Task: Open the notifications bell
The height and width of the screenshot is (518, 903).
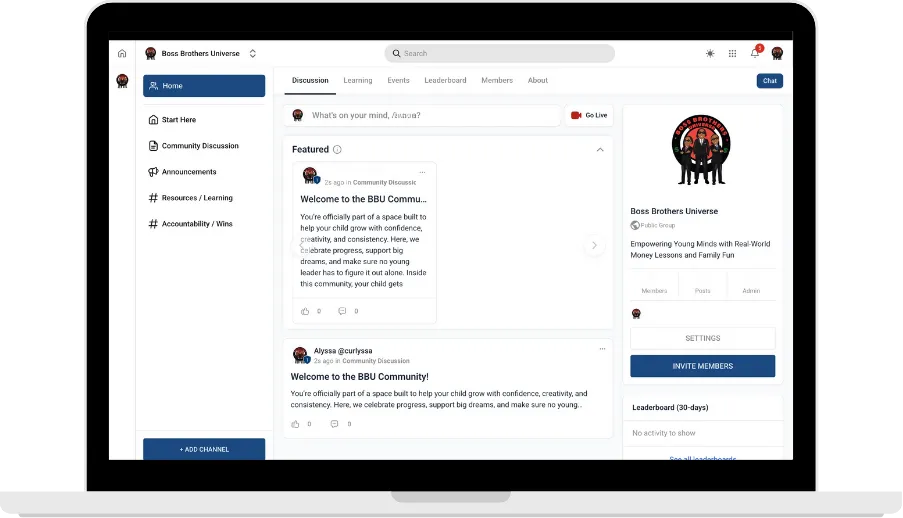Action: tap(755, 53)
